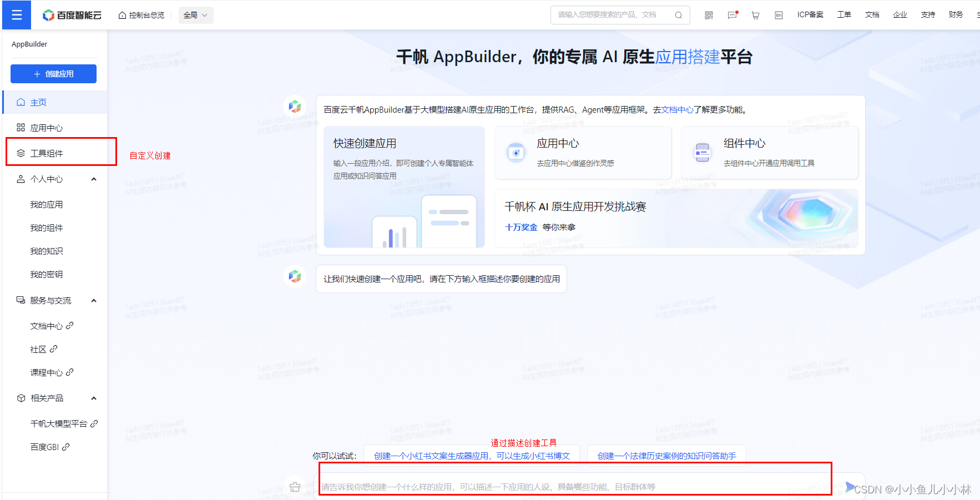Image resolution: width=980 pixels, height=500 pixels.
Task: Open 财务 in the top bar
Action: [x=956, y=14]
